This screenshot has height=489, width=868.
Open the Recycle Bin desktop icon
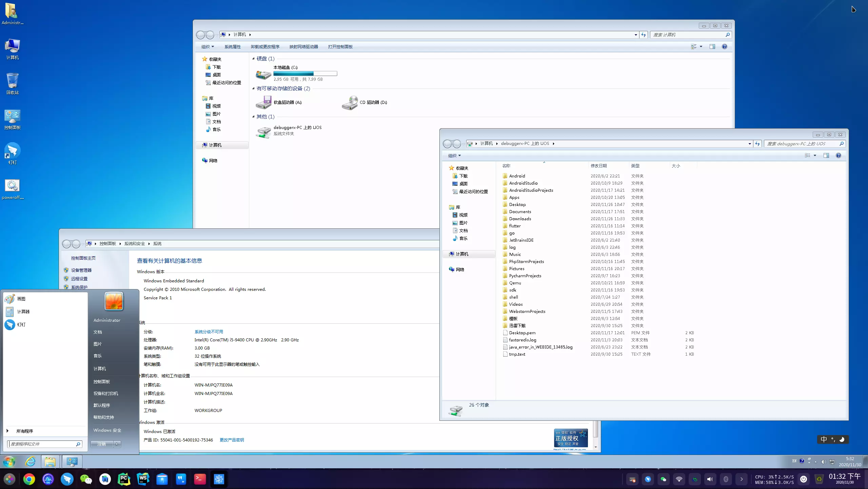point(13,83)
